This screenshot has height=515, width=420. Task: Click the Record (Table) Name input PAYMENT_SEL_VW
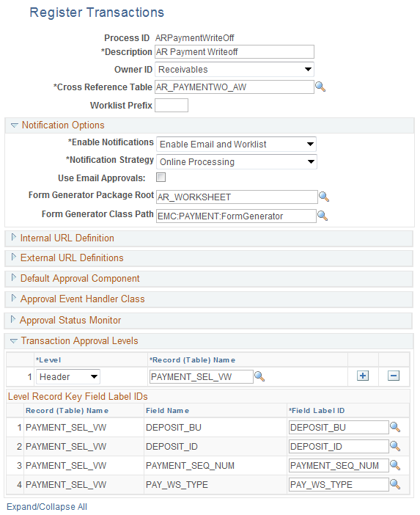tap(202, 377)
